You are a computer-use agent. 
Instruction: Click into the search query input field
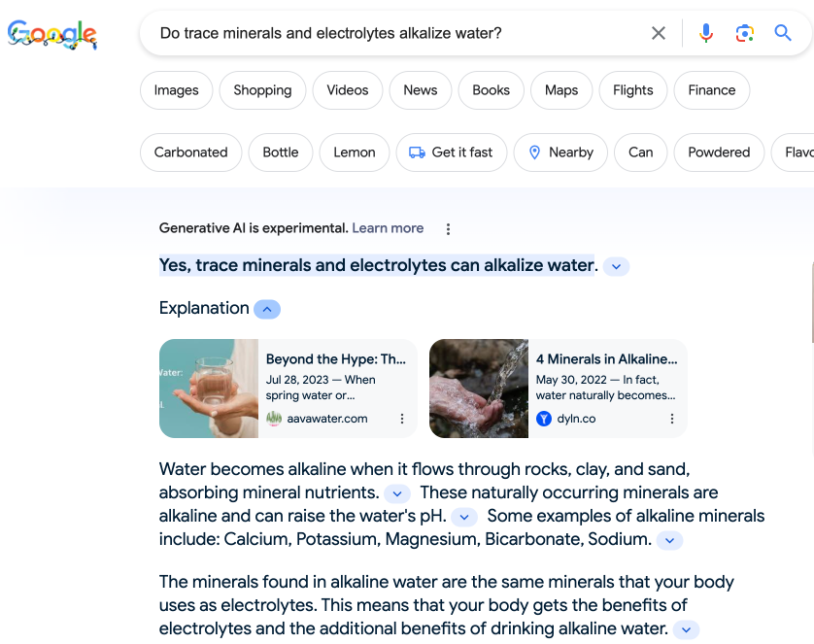[394, 33]
